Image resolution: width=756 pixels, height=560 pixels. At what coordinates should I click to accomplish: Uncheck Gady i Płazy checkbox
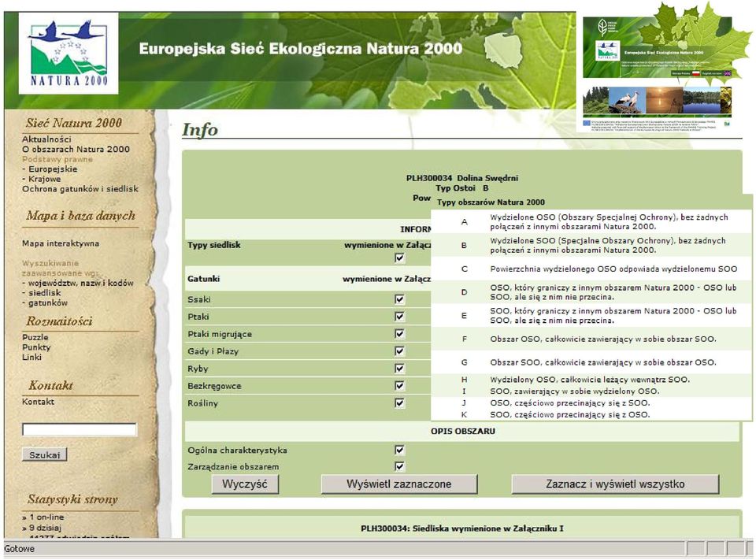click(399, 351)
